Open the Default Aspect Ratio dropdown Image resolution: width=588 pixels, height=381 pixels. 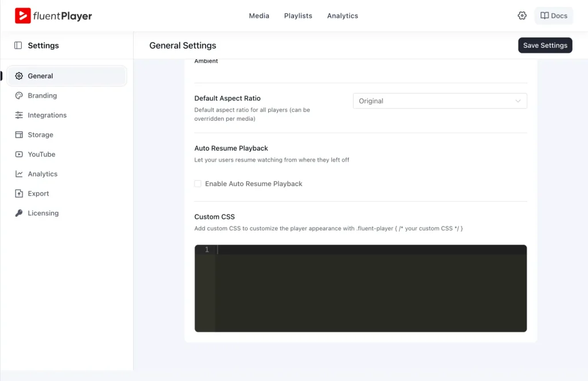point(440,101)
